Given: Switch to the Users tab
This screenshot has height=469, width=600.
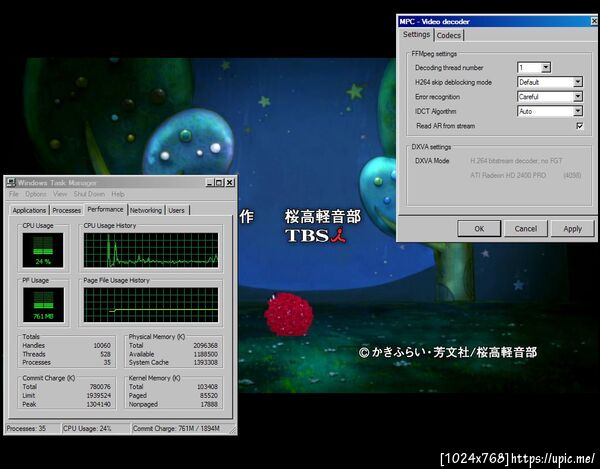Looking at the screenshot, I should pyautogui.click(x=176, y=210).
